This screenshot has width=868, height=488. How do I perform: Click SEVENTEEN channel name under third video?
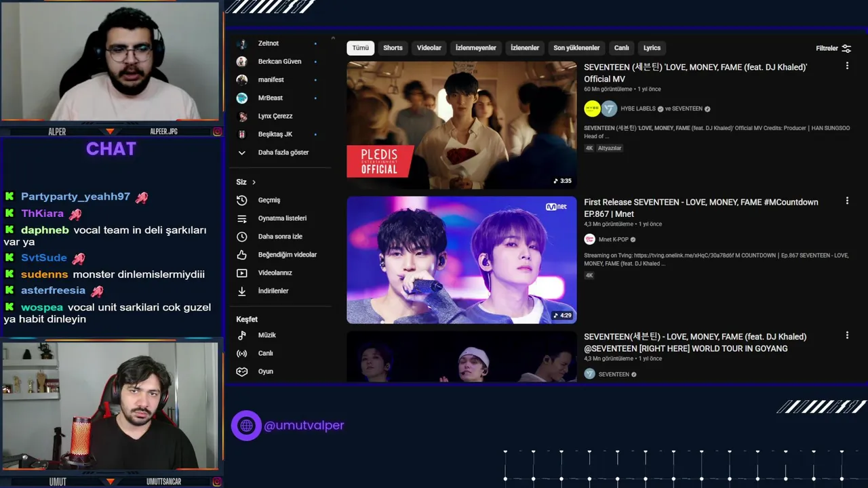click(x=614, y=374)
